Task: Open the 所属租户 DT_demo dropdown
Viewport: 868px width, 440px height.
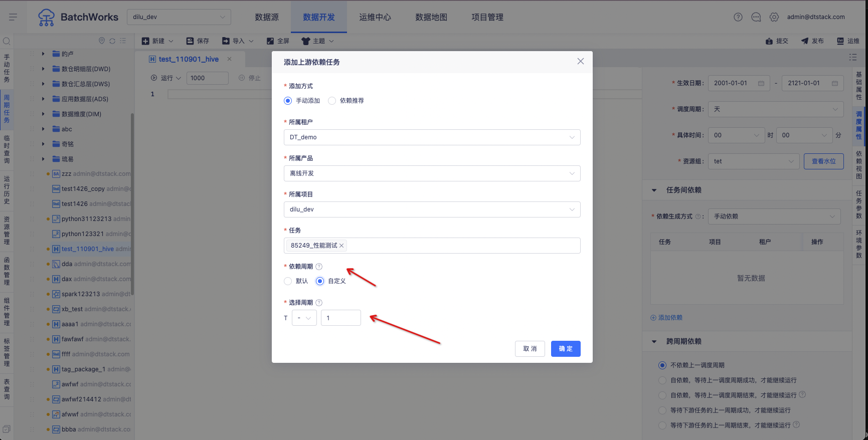Action: [432, 137]
